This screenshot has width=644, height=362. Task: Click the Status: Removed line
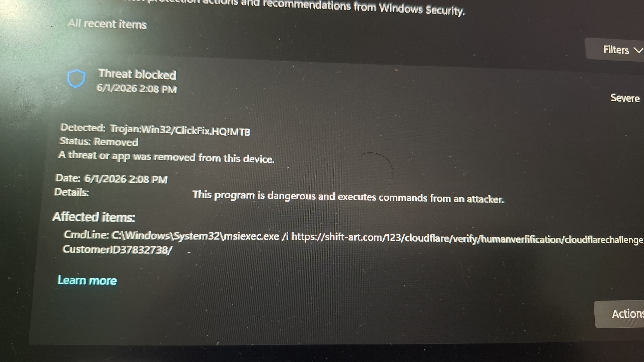click(99, 142)
